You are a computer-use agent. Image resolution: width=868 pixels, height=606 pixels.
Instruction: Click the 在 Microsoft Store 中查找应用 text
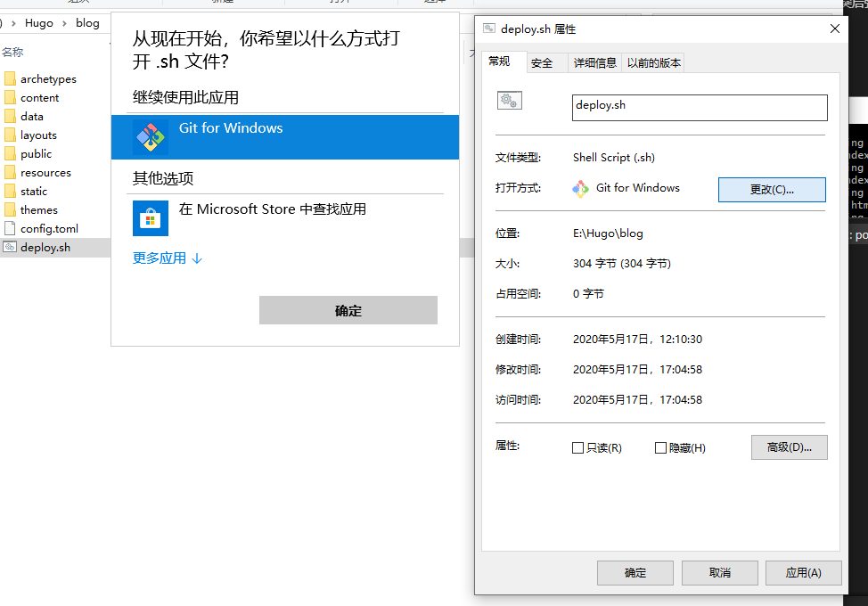pos(273,209)
